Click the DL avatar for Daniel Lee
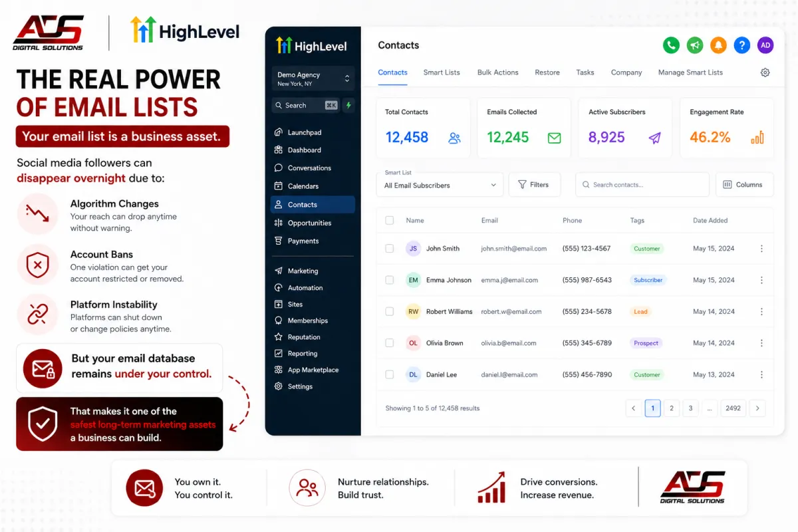Viewport: 798px width, 532px height. point(413,374)
